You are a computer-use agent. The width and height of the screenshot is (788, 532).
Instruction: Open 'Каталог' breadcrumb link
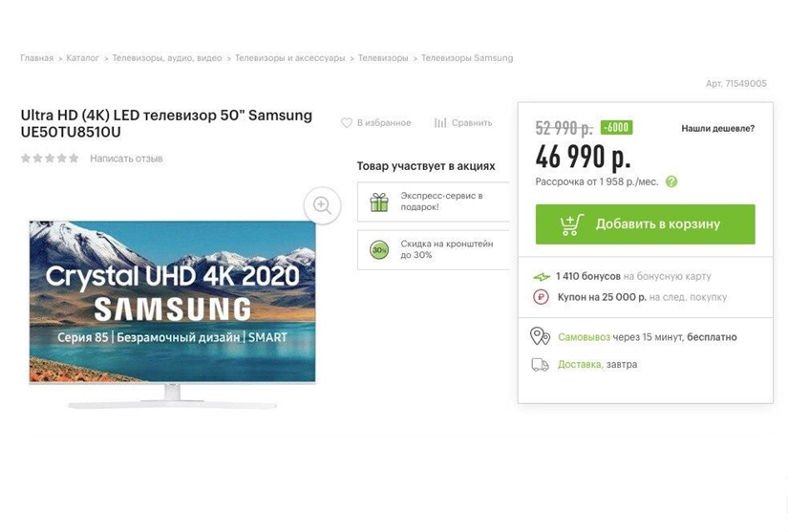[x=83, y=58]
